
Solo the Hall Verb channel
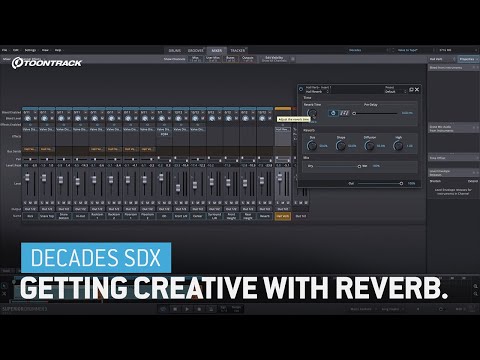coord(278,203)
